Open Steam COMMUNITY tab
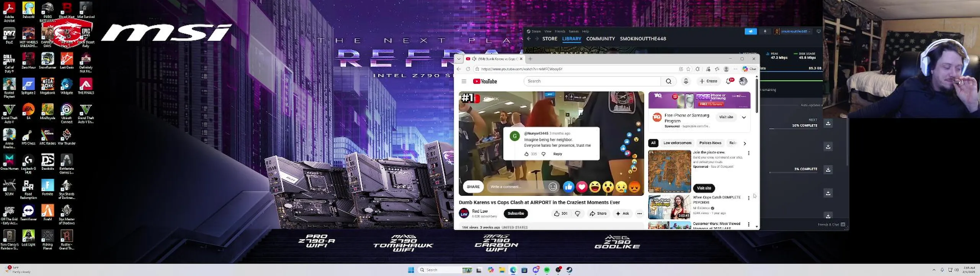The width and height of the screenshot is (980, 276). click(x=600, y=39)
